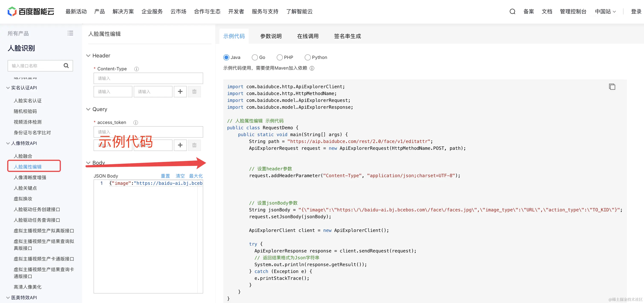This screenshot has width=644, height=303.
Task: Open the 中国站 region dropdown
Action: (x=605, y=11)
